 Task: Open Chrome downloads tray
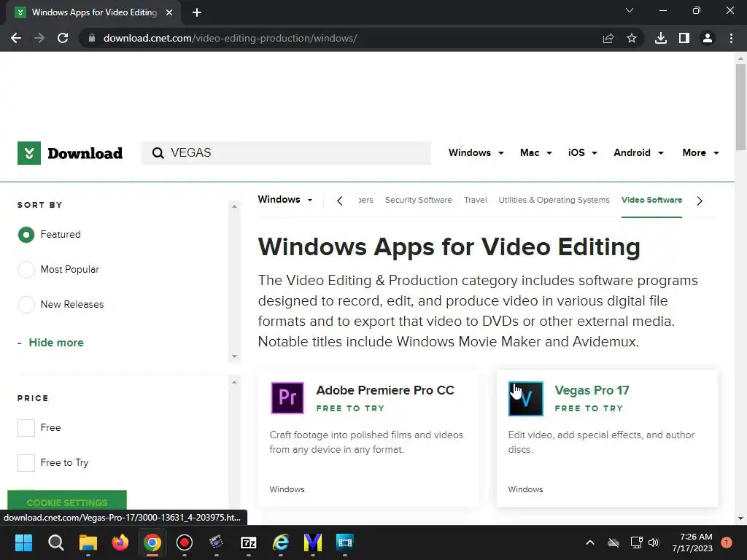point(661,38)
